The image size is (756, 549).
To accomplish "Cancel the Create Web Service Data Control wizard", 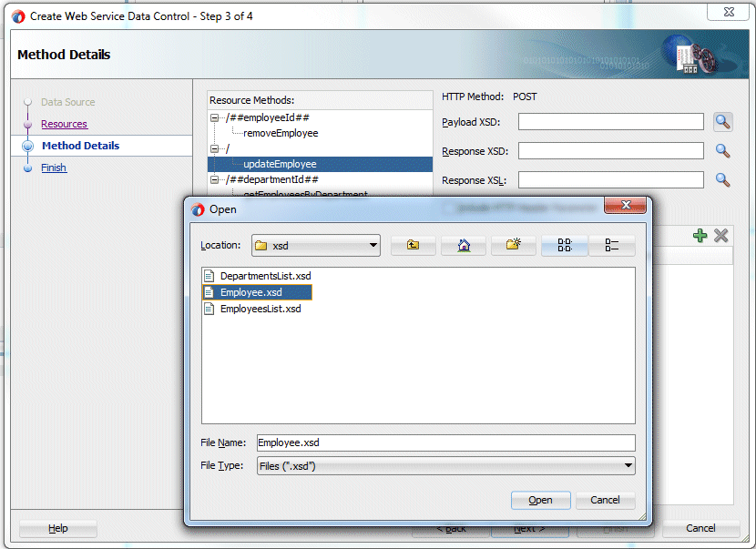I will [700, 528].
